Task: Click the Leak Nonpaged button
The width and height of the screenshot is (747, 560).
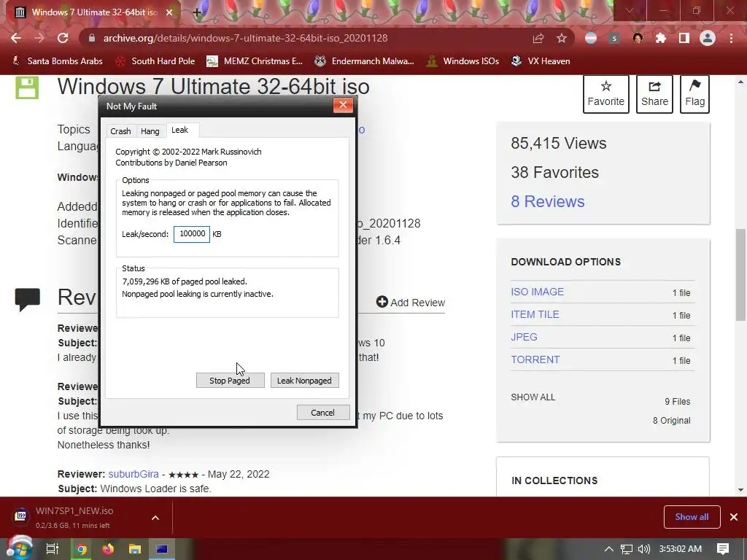Action: 304,381
